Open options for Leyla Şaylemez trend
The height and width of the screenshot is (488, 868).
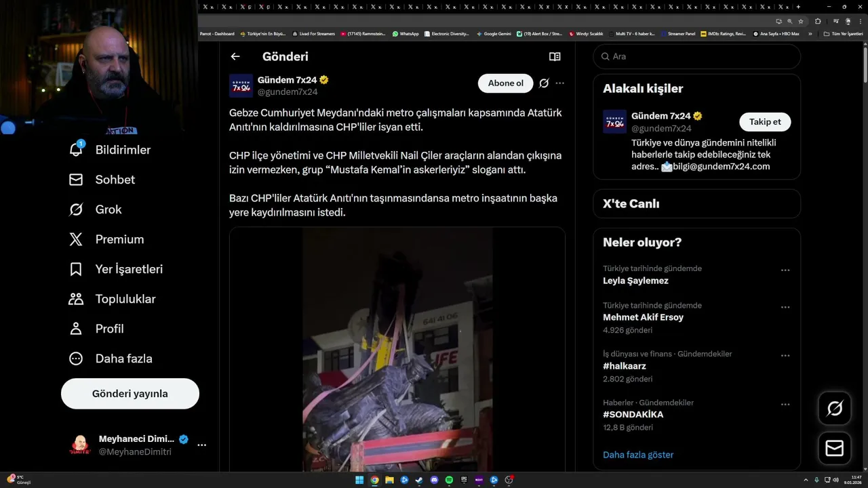[x=785, y=270]
